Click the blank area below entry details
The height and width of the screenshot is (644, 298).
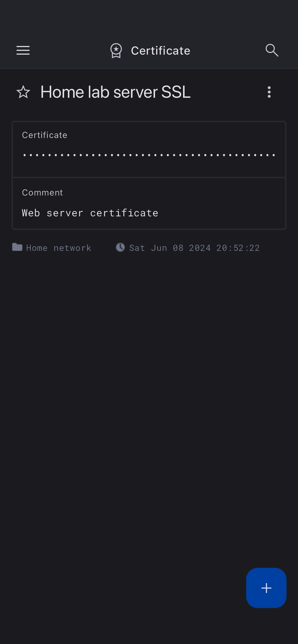tap(149, 400)
